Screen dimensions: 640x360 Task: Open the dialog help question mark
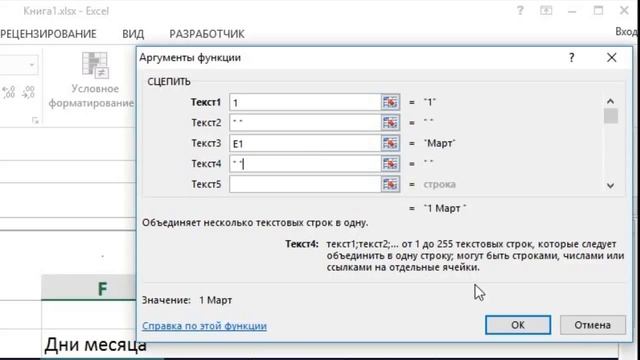571,58
